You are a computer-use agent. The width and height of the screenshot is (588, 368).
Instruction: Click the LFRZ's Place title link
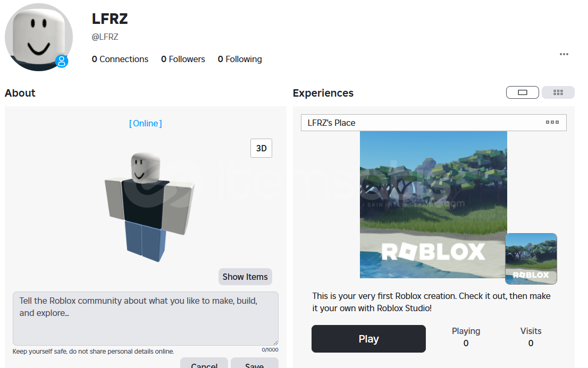tap(331, 123)
